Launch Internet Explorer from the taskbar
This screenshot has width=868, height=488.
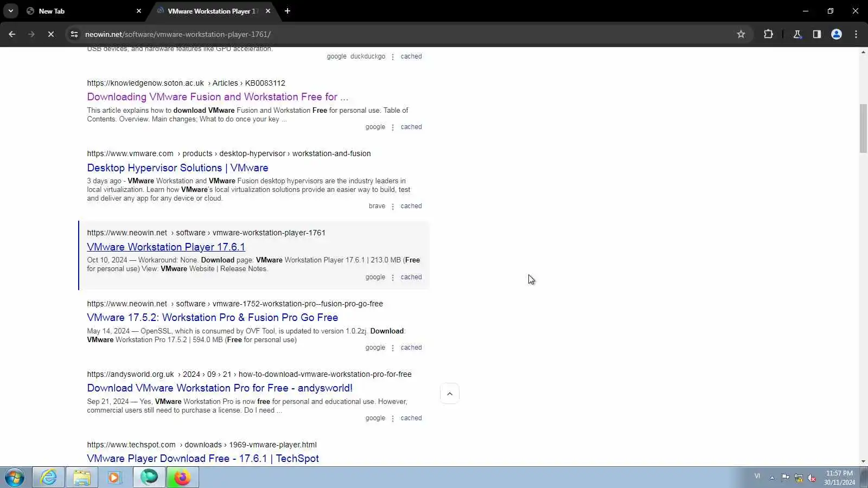point(48,477)
